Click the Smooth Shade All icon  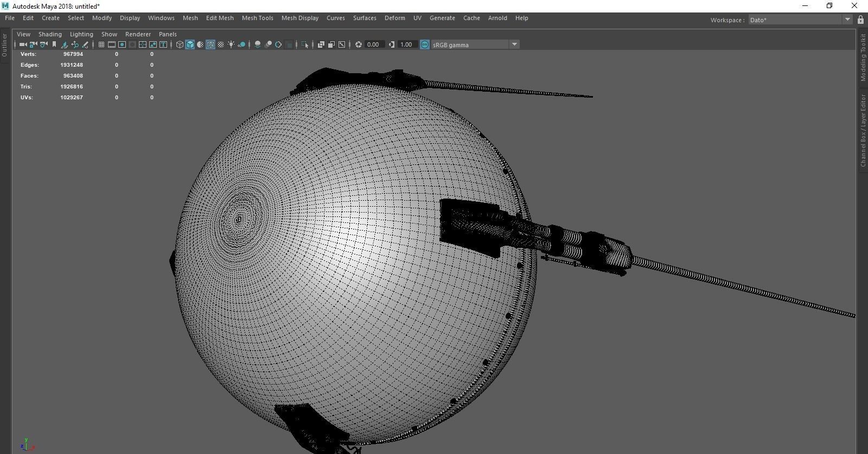click(190, 44)
